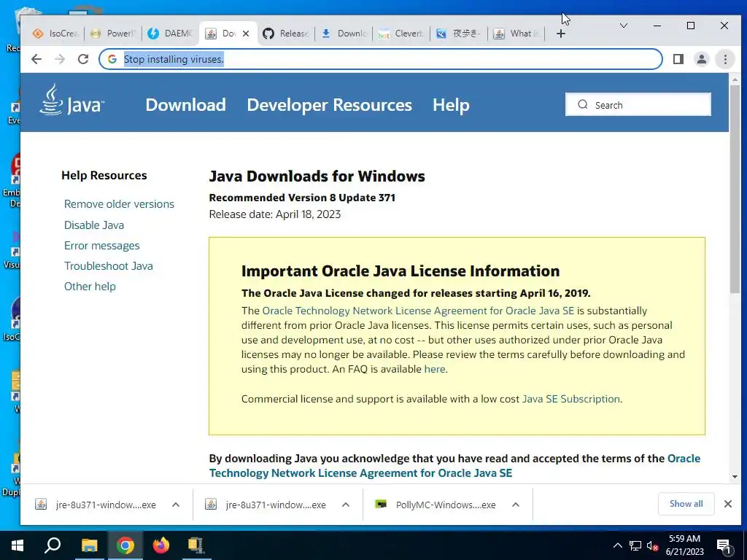Switch to the Japanese-titled tab
Viewport: 747px width, 560px height.
coord(459,34)
